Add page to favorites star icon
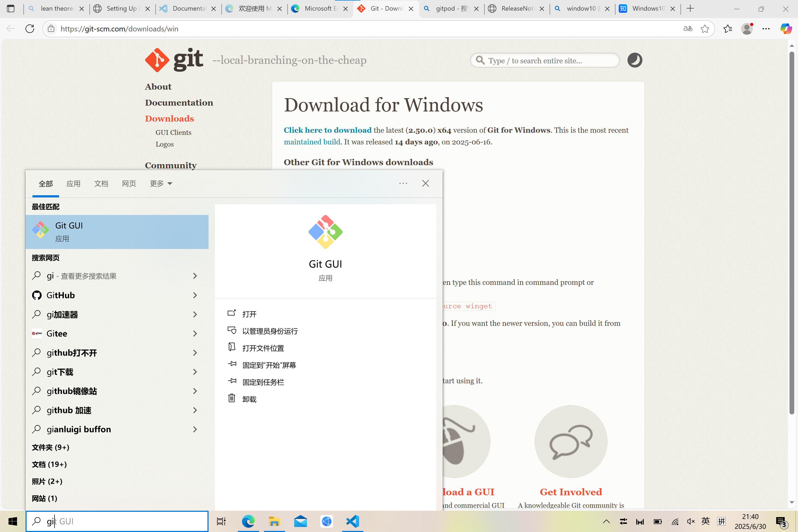Viewport: 798px width, 532px height. [x=705, y=29]
